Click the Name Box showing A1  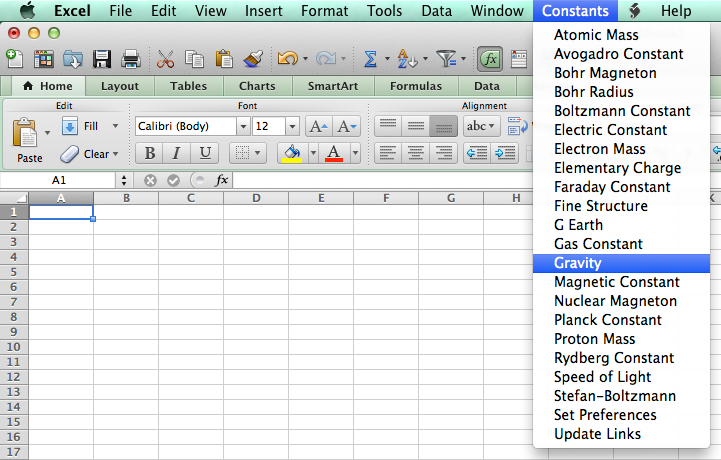click(x=58, y=180)
